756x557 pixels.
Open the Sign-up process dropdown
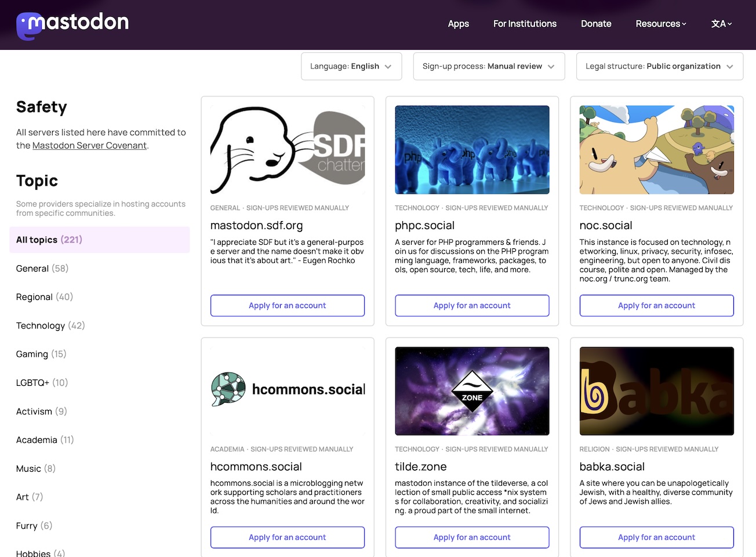click(x=488, y=66)
